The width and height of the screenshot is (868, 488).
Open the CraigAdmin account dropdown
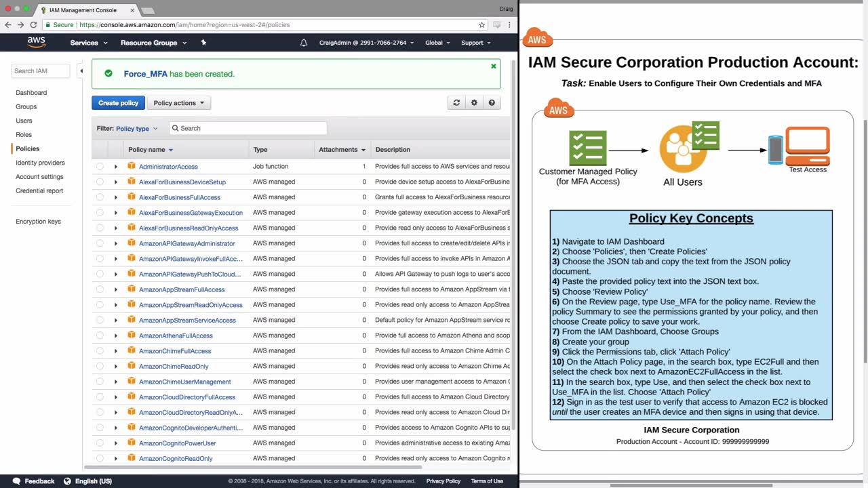(367, 43)
